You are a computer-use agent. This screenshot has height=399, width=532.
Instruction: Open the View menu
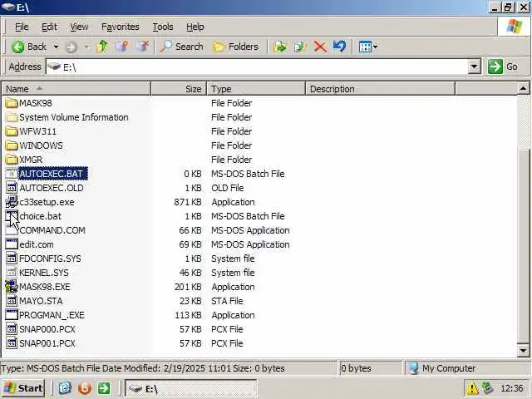[x=79, y=27]
